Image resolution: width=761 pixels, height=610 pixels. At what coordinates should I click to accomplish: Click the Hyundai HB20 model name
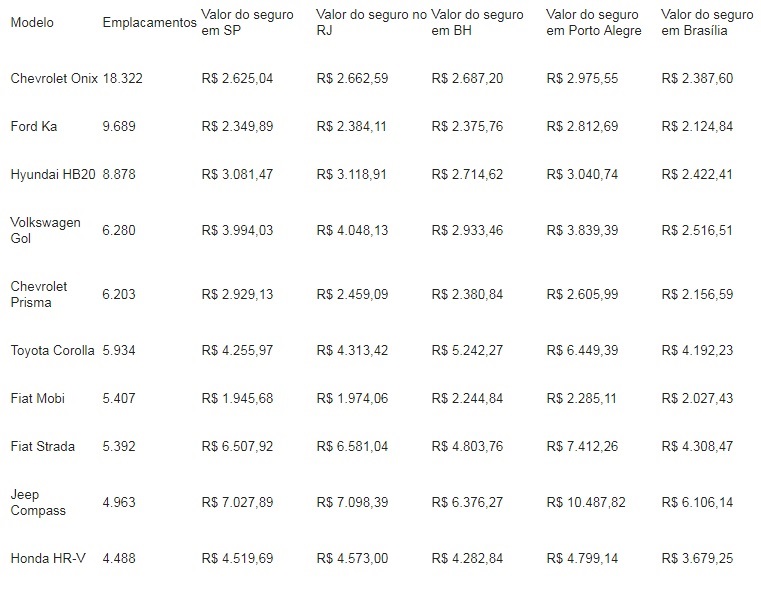53,174
